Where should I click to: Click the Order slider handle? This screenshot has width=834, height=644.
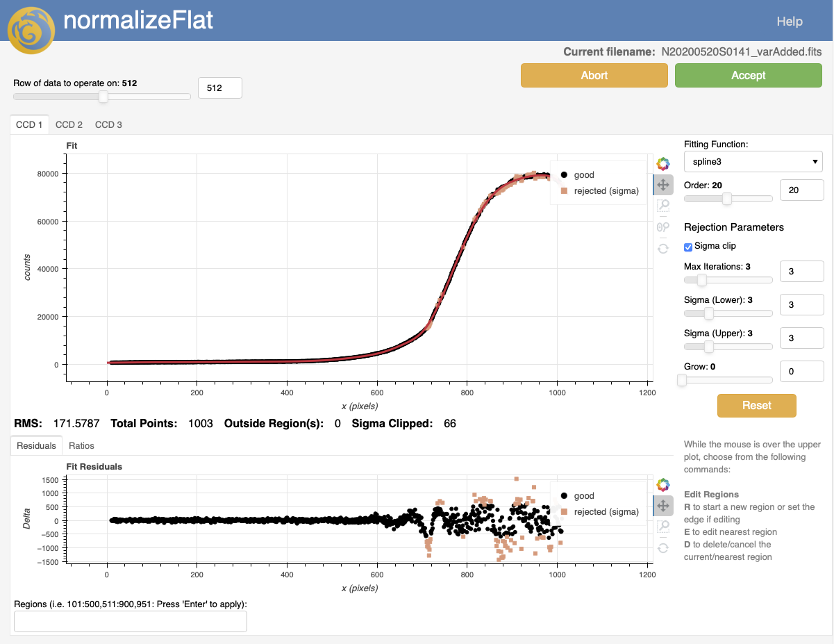(x=726, y=199)
